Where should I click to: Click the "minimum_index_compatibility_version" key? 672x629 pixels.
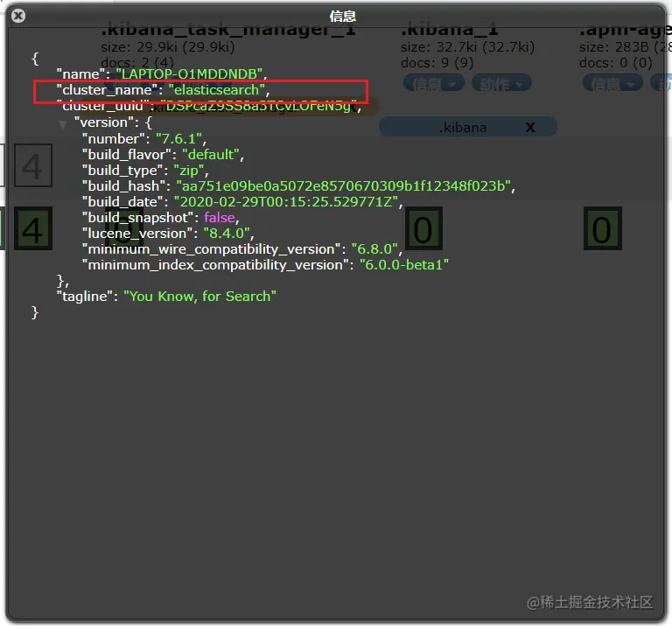[214, 265]
